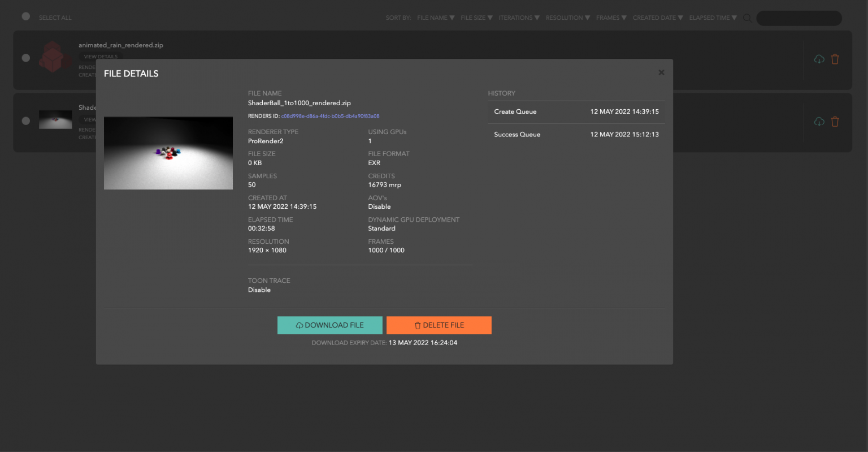Click the trash icon for animated_rain_rendered.zip
The image size is (868, 452).
pyautogui.click(x=835, y=59)
